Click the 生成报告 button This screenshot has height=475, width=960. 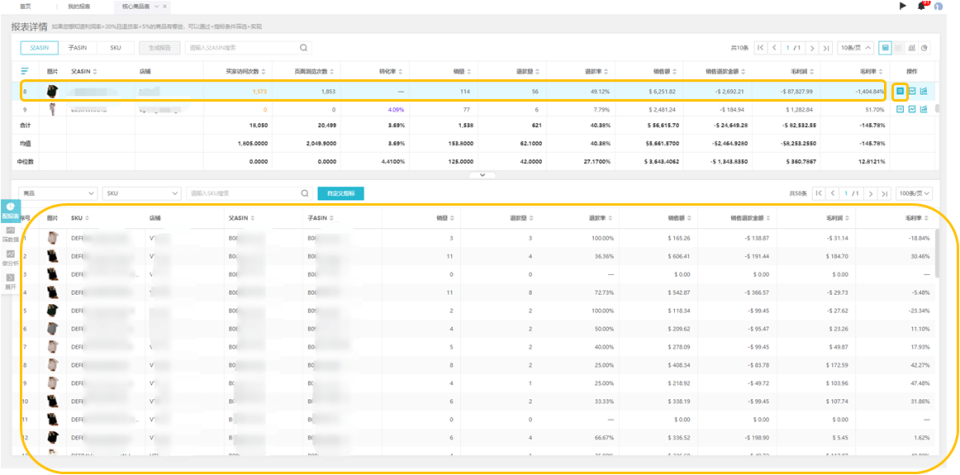(x=159, y=47)
